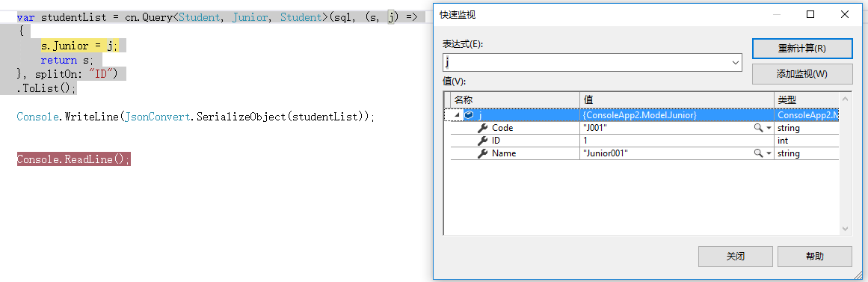This screenshot has width=868, height=282.
Task: Minimize the 快速监视 dialog window
Action: pos(776,15)
